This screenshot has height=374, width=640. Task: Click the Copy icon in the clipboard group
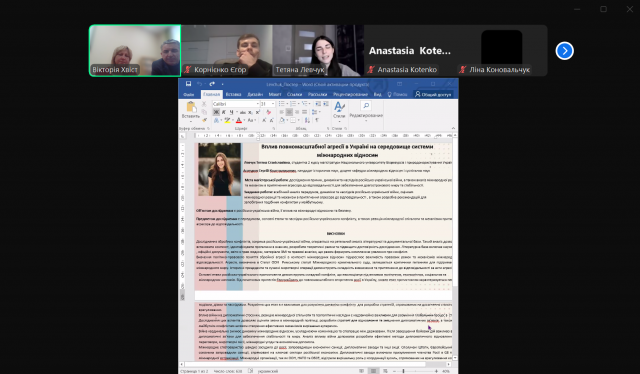(204, 112)
